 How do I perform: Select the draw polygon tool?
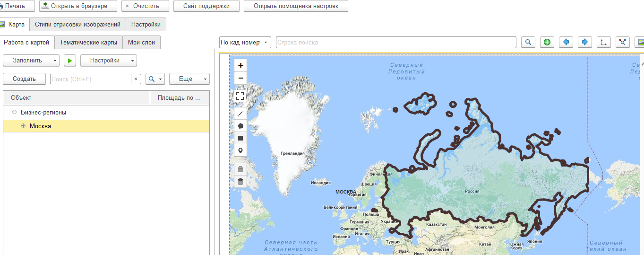pyautogui.click(x=240, y=126)
